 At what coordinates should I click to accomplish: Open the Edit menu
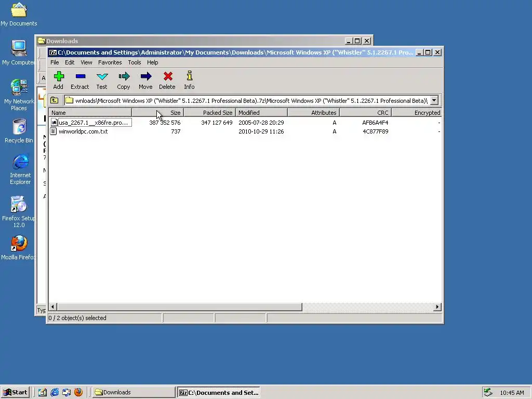pyautogui.click(x=70, y=62)
